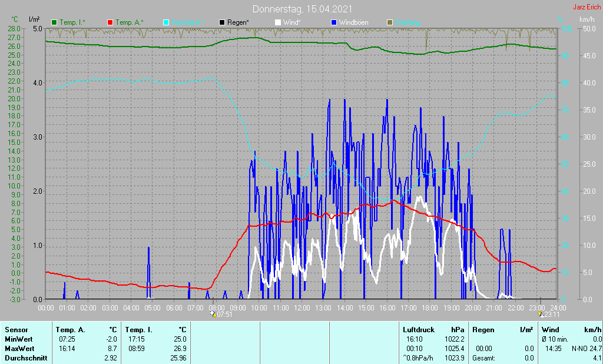Click the '18:00' time axis label
603x364 pixels.
430,308
